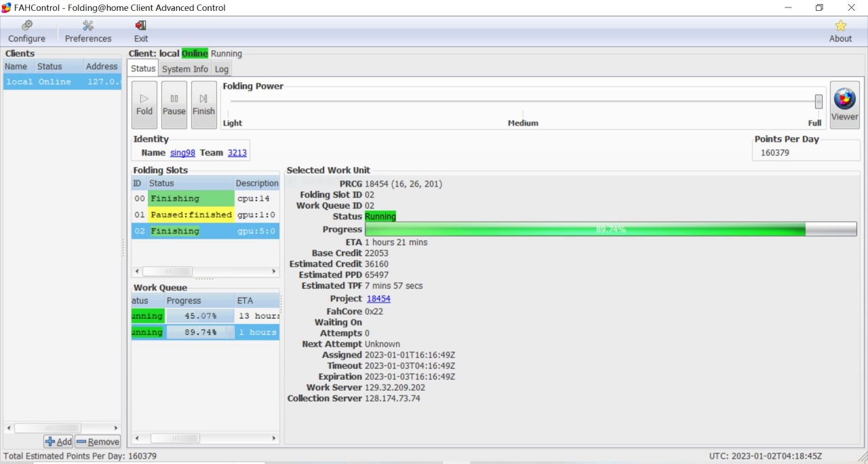Remove the selected client
Image resolution: width=868 pixels, height=464 pixels.
tap(98, 442)
